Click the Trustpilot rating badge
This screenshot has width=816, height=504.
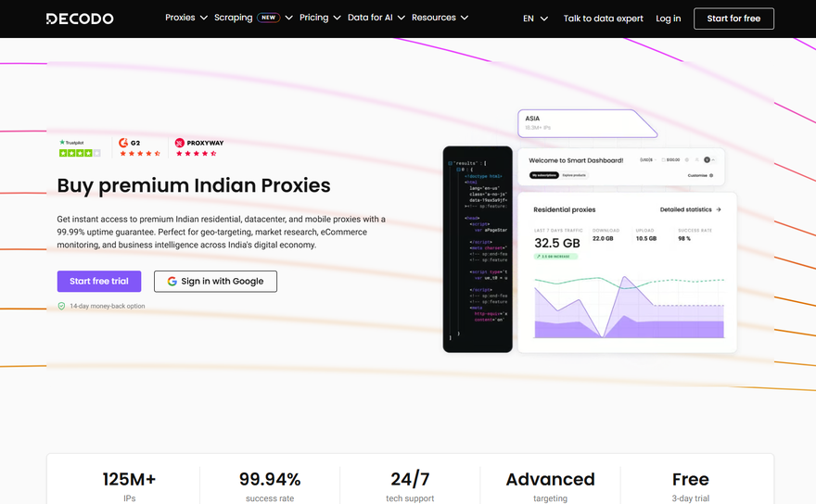79,148
